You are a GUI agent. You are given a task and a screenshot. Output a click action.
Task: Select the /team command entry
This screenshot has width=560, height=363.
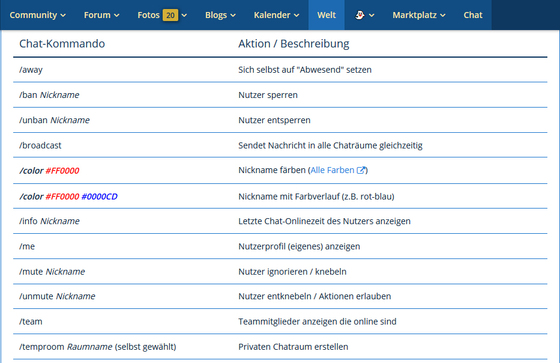[31, 322]
